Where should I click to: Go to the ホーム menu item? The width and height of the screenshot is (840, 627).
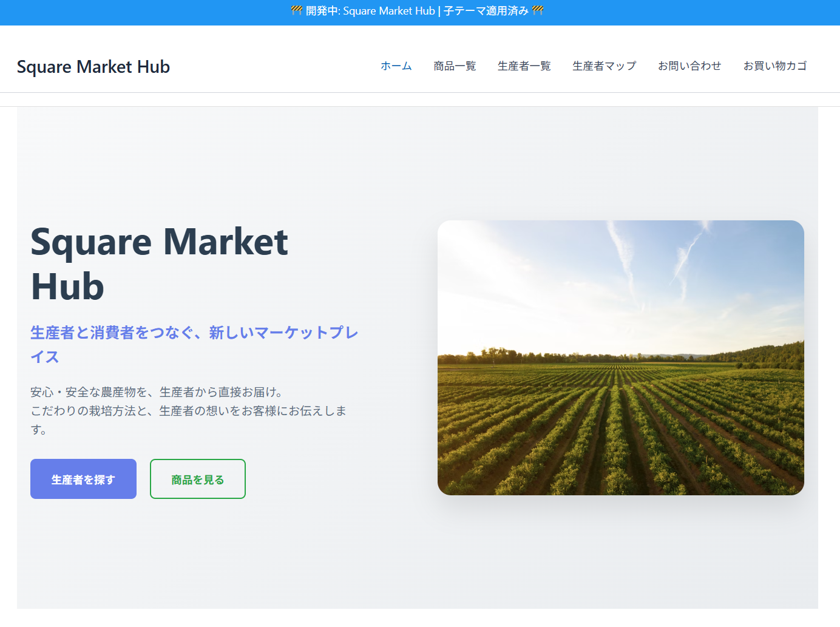(396, 66)
